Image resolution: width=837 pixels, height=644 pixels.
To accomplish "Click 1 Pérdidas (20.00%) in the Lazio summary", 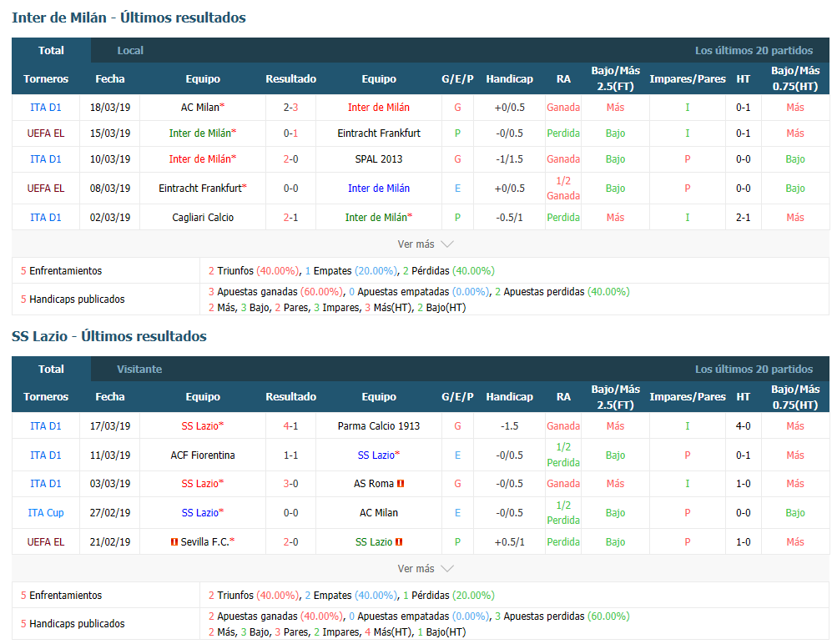I will (x=448, y=595).
